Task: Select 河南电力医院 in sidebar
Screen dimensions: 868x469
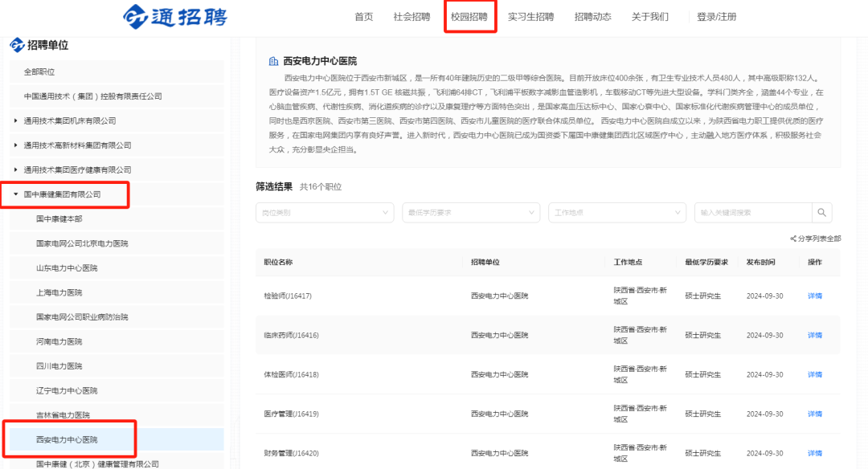Action: (117, 341)
